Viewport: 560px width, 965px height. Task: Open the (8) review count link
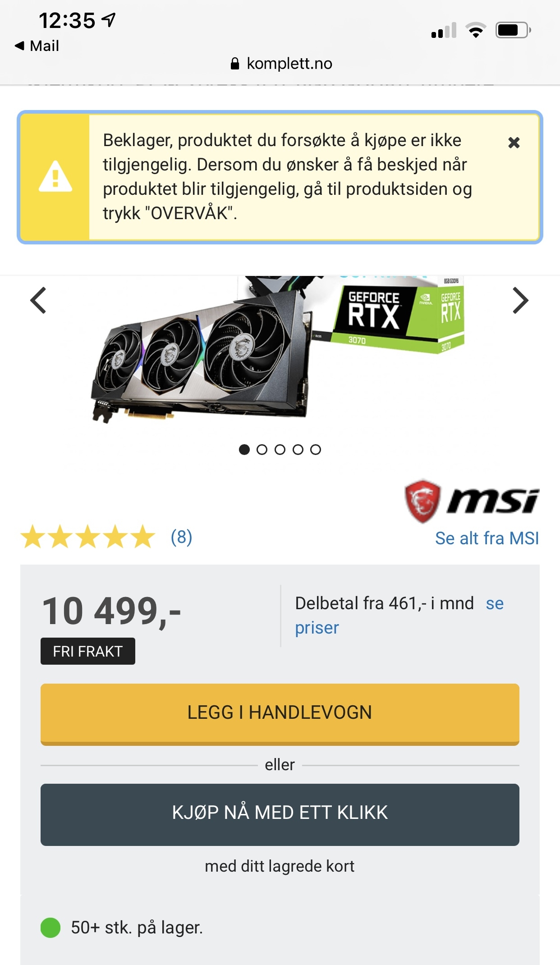tap(181, 537)
